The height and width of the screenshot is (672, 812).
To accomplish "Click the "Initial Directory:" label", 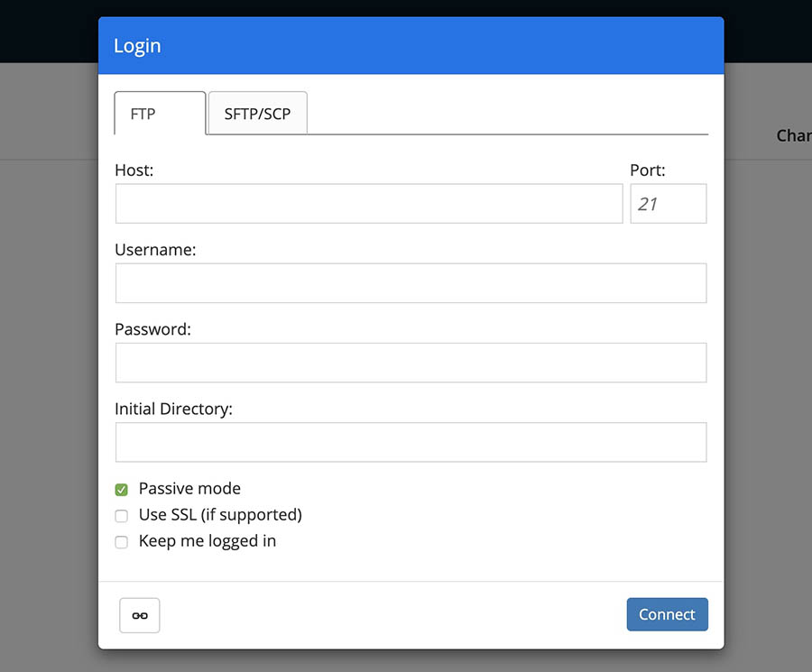I will tap(173, 409).
